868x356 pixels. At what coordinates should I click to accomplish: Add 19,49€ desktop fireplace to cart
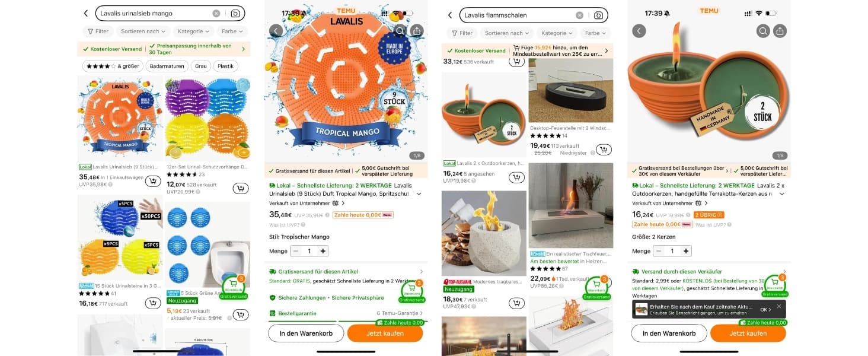tap(604, 150)
